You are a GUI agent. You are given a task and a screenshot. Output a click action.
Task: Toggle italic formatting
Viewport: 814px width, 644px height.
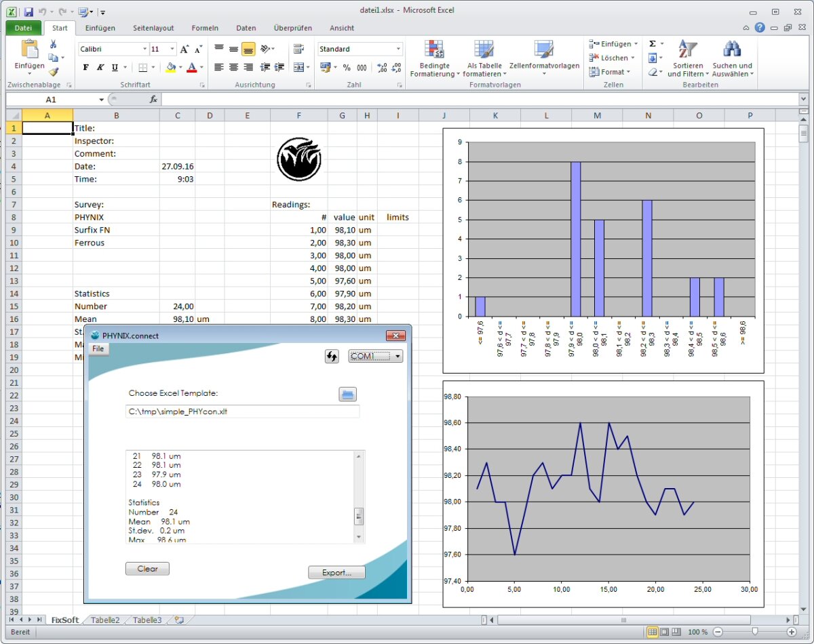(x=100, y=67)
